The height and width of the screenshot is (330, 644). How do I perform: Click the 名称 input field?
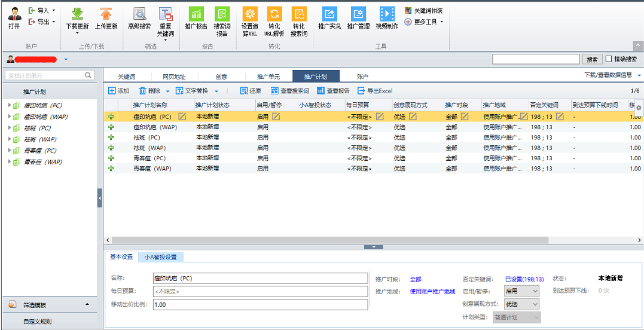coord(260,278)
